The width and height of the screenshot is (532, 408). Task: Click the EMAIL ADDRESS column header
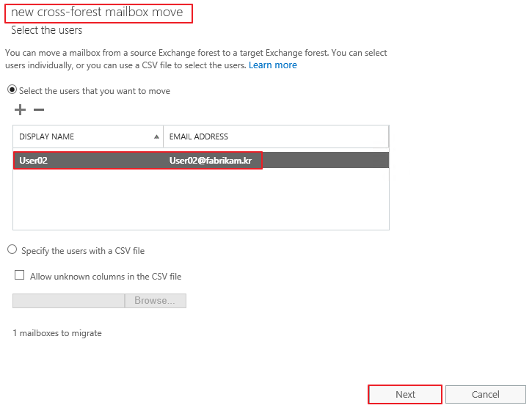click(276, 136)
